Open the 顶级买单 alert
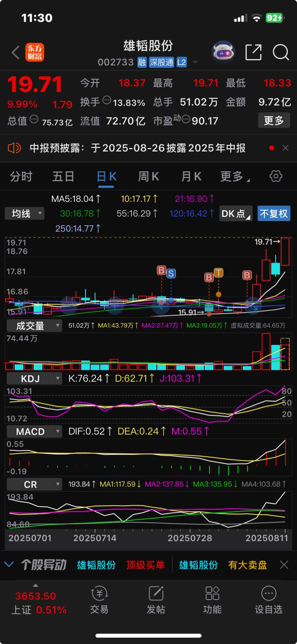Viewport: 297px width, 644px height. click(x=145, y=565)
